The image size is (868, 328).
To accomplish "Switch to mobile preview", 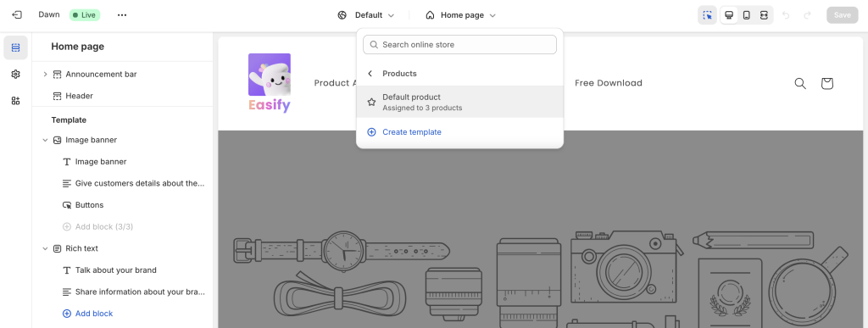I will click(746, 15).
